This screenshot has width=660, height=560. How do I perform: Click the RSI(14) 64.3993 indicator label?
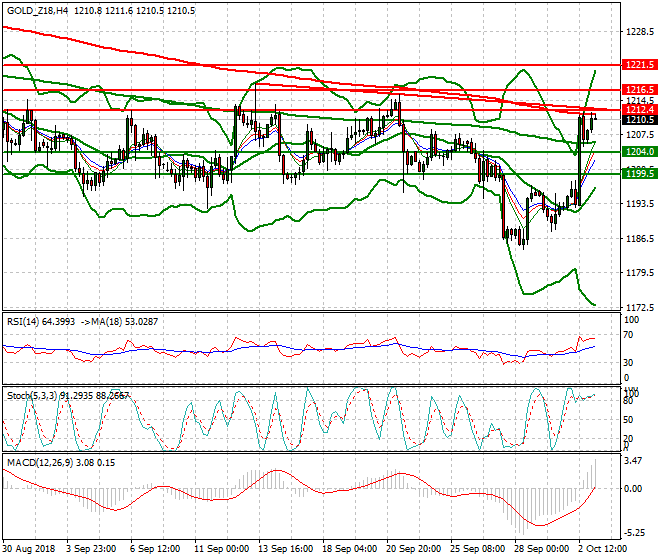[x=41, y=322]
